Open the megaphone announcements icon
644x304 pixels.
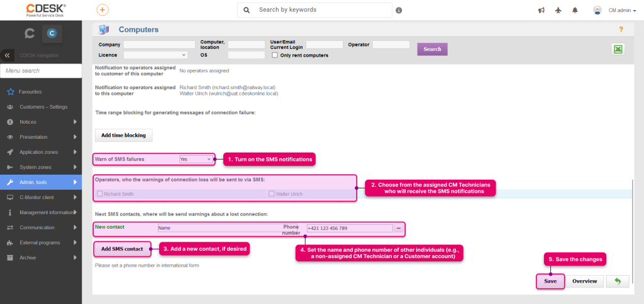click(x=541, y=11)
